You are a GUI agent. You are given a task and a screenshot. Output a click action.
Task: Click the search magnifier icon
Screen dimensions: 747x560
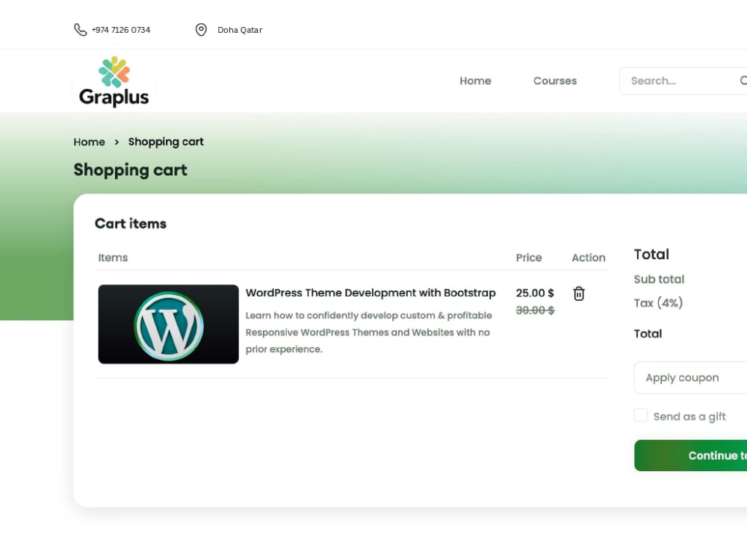pos(743,81)
